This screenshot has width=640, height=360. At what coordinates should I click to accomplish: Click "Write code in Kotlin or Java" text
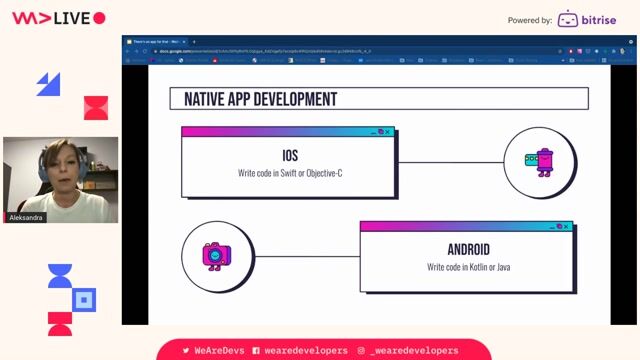(469, 267)
